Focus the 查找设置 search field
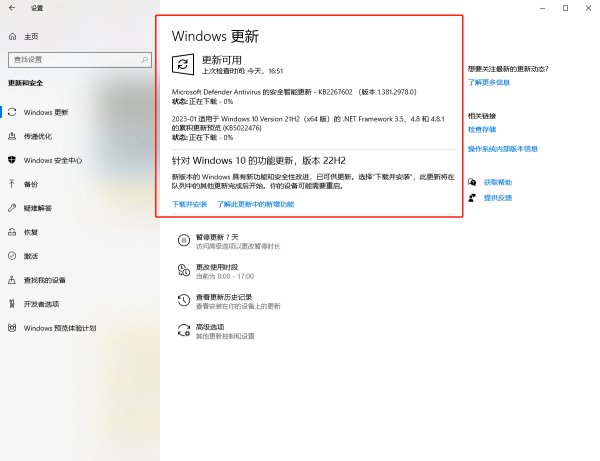 click(80, 60)
